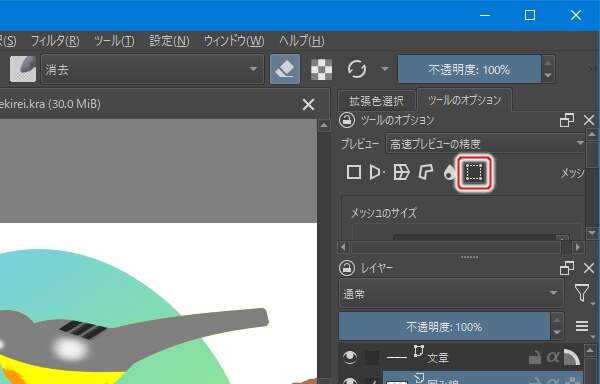Close the Tool Options docker

[x=589, y=120]
